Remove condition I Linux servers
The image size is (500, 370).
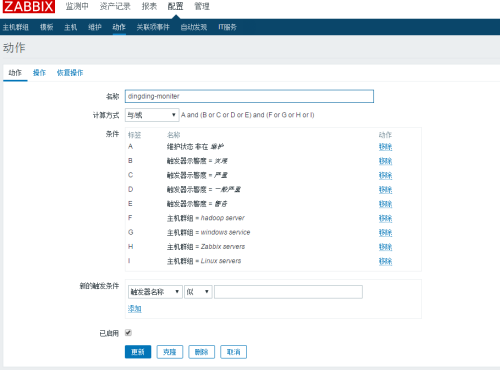point(385,261)
